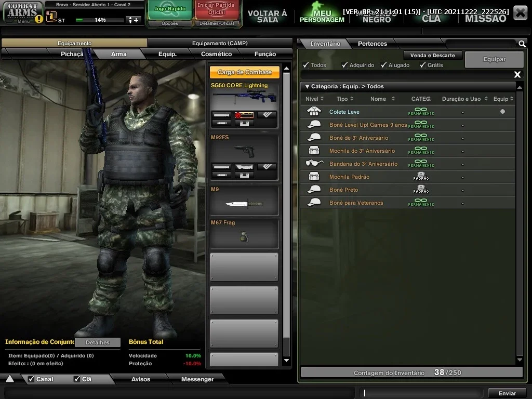Screen dimensions: 532x399
Task: Select the M9 knife slot
Action: coord(244,201)
